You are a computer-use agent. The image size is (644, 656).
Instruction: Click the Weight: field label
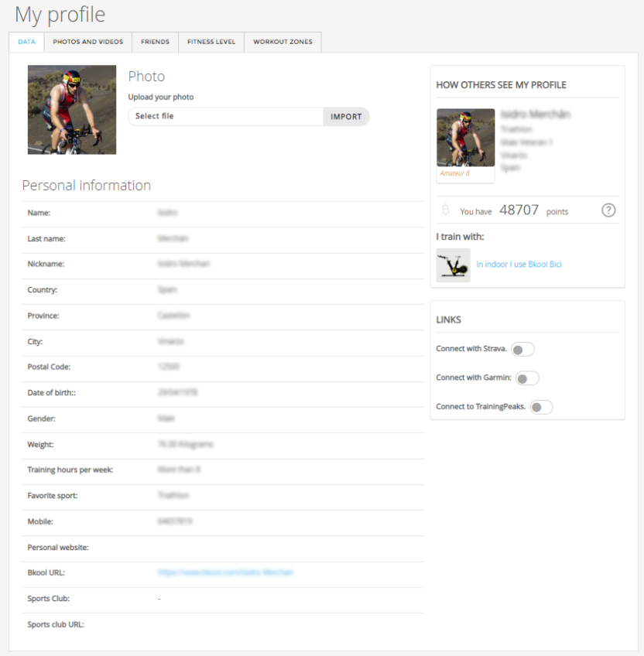pos(40,445)
